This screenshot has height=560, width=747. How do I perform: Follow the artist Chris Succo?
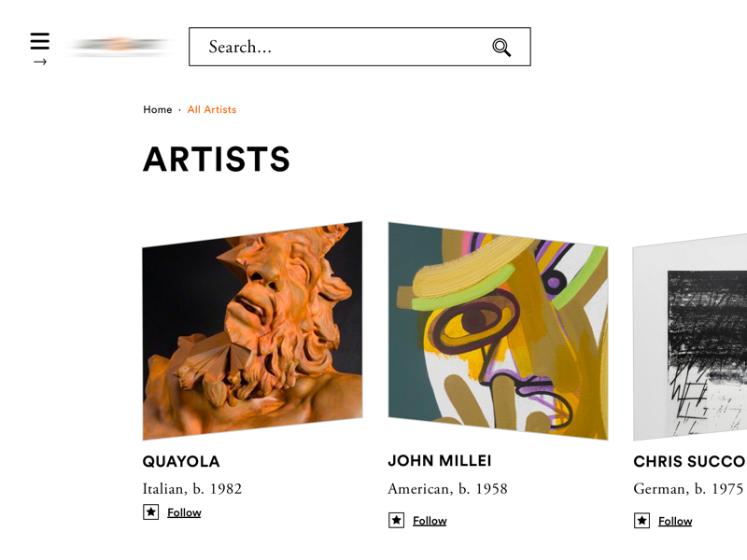[675, 521]
